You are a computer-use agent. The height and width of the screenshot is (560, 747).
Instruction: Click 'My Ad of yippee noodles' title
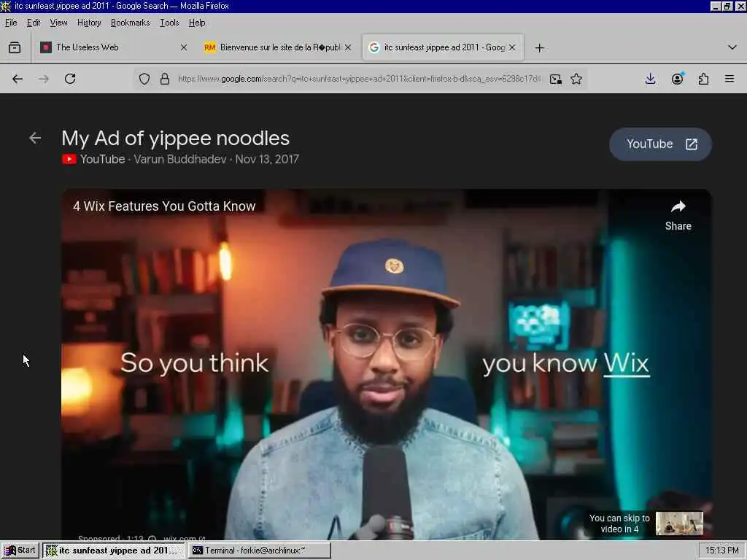(175, 139)
